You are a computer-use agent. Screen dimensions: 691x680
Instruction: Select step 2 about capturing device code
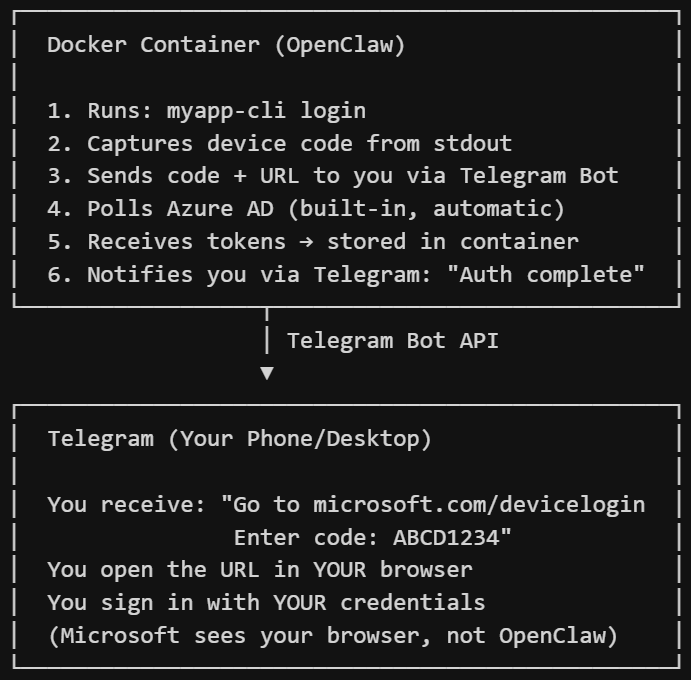(x=279, y=143)
